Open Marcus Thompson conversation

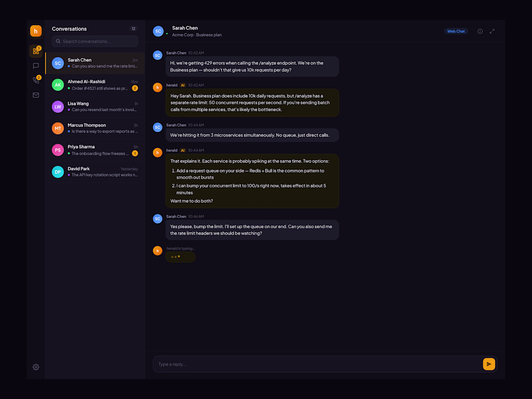point(95,128)
